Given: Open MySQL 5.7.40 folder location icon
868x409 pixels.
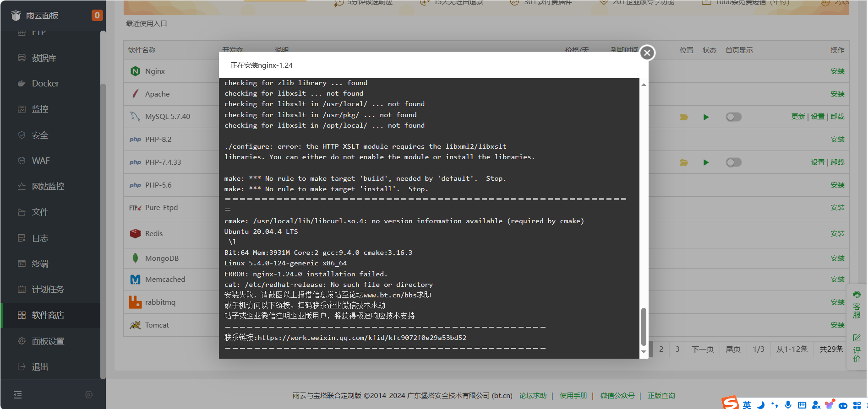Looking at the screenshot, I should pos(684,117).
